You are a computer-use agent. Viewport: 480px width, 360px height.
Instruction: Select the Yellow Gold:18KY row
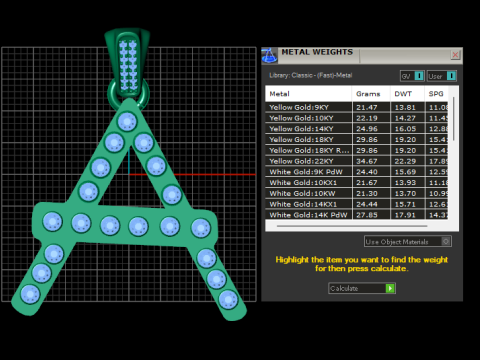[357, 140]
